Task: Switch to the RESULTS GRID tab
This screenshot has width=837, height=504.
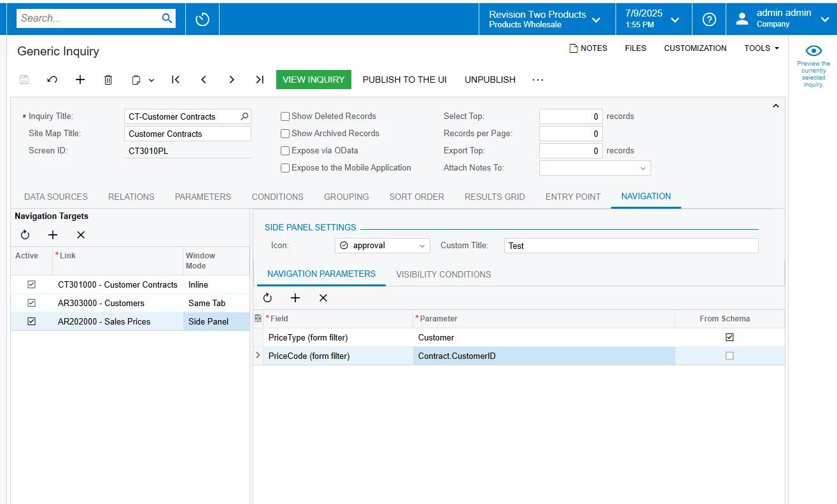Action: coord(495,197)
